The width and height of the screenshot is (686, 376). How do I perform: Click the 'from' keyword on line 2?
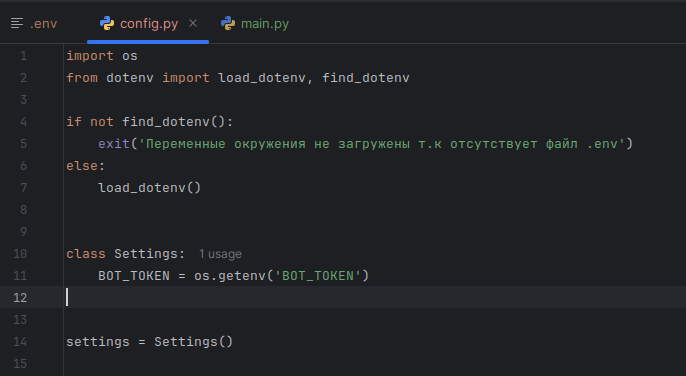point(82,78)
